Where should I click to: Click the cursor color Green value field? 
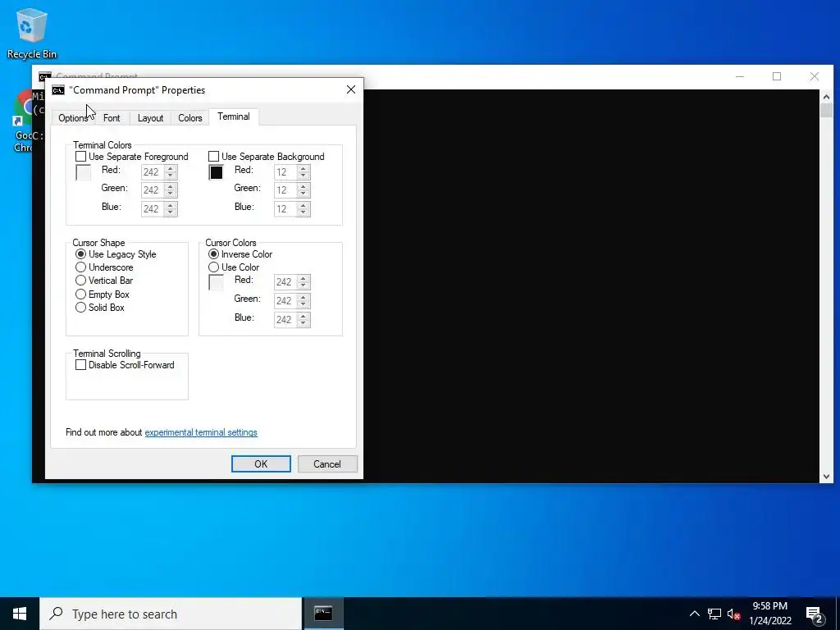[x=285, y=300]
